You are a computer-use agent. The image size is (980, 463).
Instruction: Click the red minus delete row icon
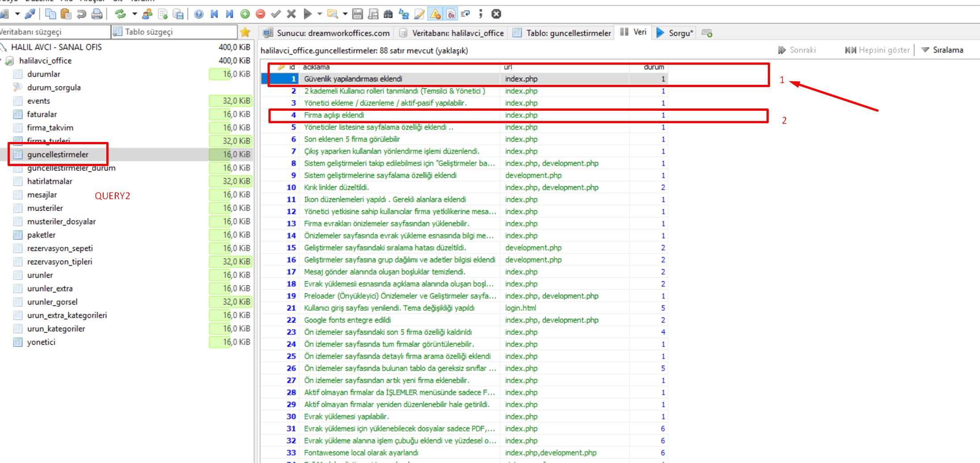260,14
